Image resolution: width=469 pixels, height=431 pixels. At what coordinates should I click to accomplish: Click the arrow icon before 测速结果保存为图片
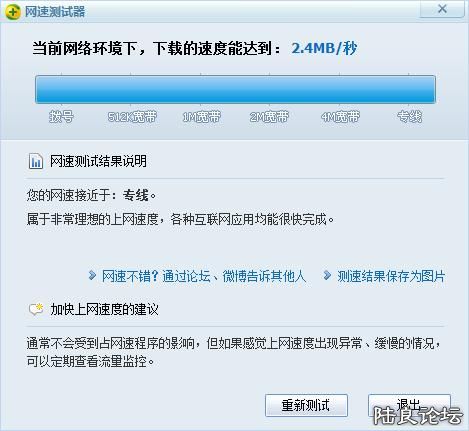327,276
